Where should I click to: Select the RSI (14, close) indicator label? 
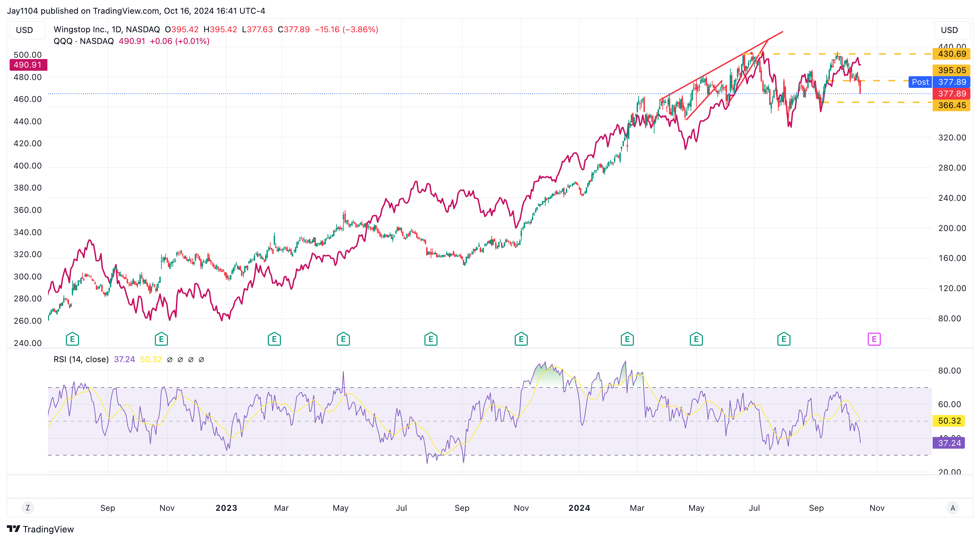pos(81,359)
